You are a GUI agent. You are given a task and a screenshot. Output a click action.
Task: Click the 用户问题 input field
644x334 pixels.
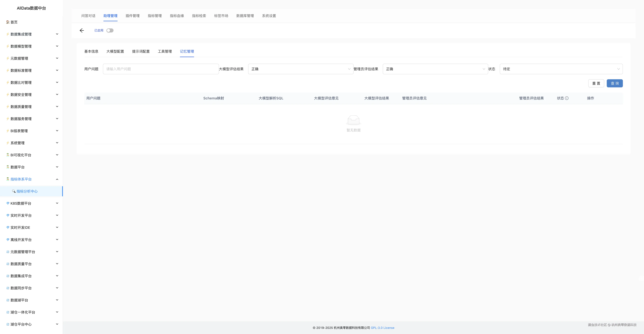click(161, 69)
